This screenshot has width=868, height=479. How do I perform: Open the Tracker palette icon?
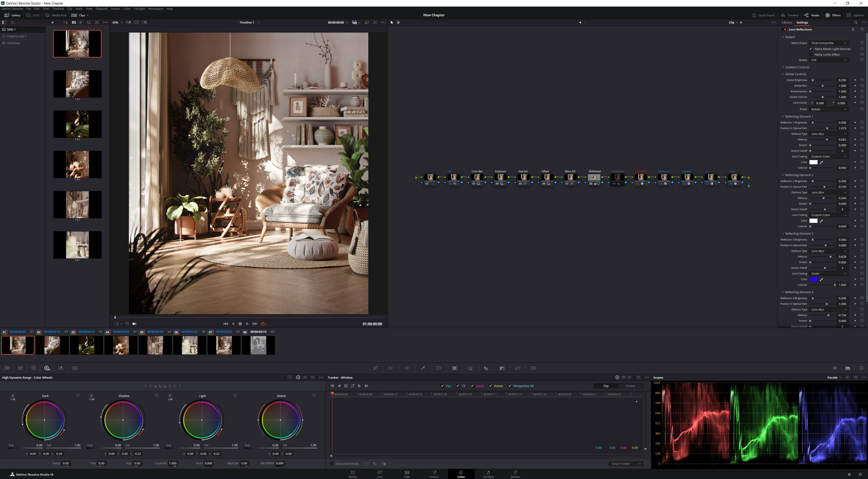(454, 368)
